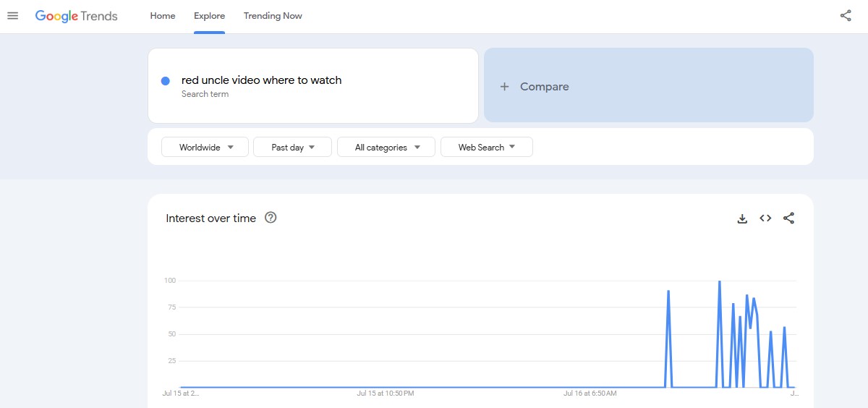Share the page with top-right share icon

pos(846,16)
